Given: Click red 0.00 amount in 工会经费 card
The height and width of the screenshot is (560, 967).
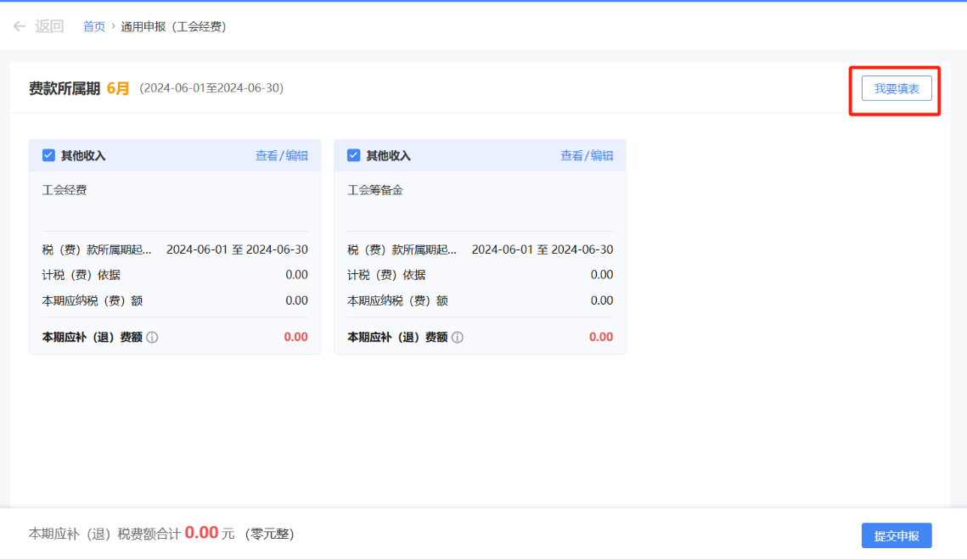Looking at the screenshot, I should [295, 337].
